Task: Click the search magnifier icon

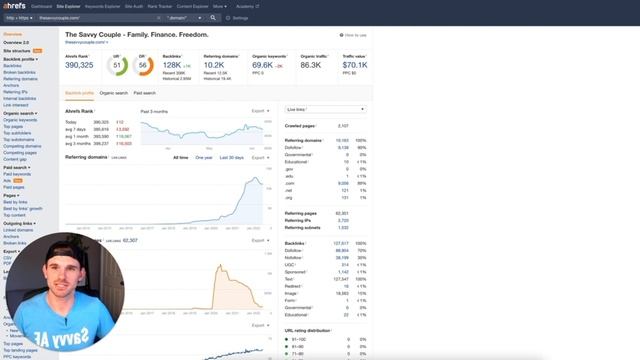Action: click(x=213, y=18)
